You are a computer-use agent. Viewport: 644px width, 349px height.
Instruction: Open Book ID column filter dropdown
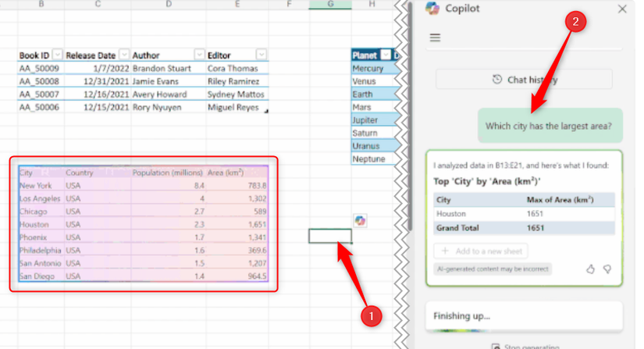click(x=57, y=55)
